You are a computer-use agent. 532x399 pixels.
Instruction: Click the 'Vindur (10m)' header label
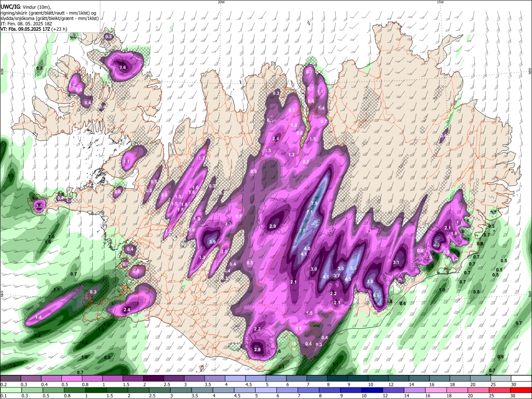(x=36, y=7)
